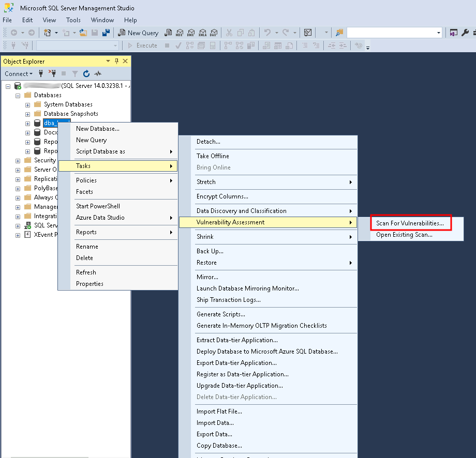Collapse the server root node

[x=8, y=86]
